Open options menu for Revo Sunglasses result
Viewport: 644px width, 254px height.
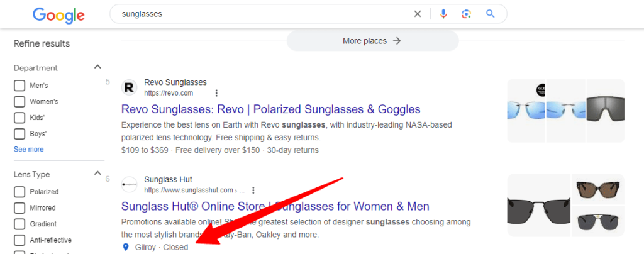(x=216, y=93)
